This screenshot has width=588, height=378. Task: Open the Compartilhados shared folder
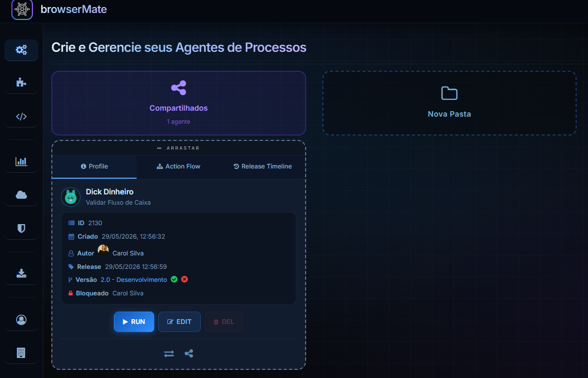click(179, 103)
